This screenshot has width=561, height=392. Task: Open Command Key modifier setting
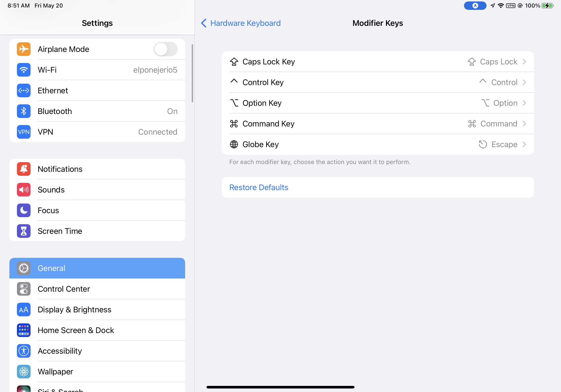(x=378, y=124)
